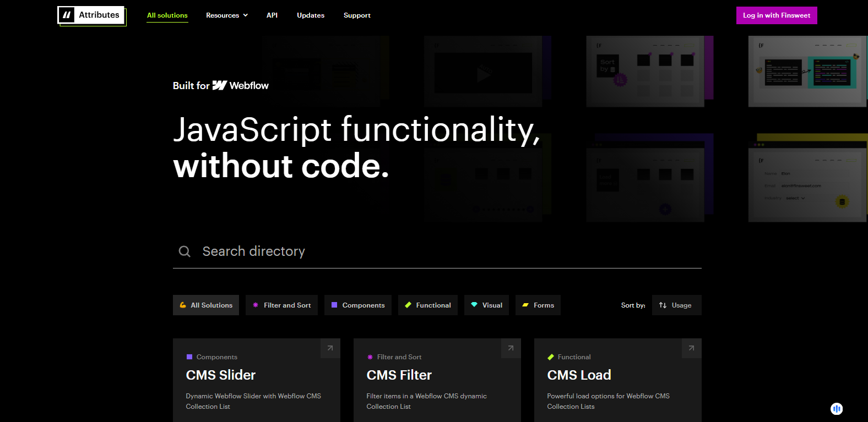Filter by the Visual category

(x=487, y=305)
